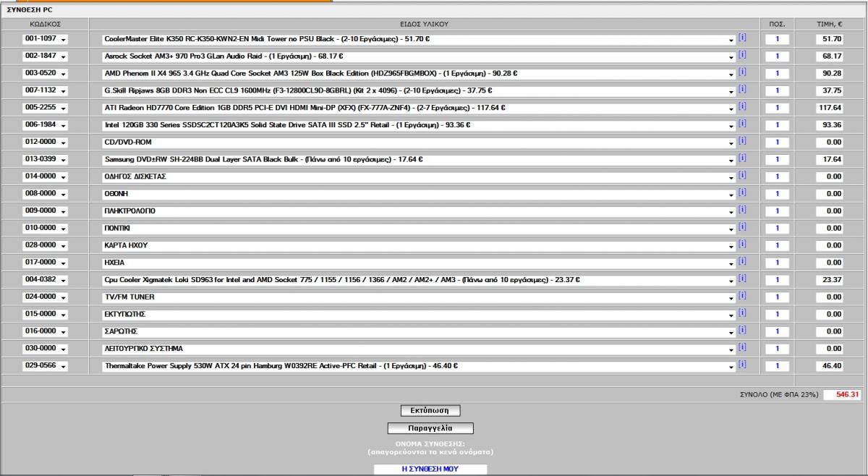This screenshot has width=868, height=476.
Task: Click info icon beside ΚΑΡΤΑ ΗΧΟΥ row
Action: pyautogui.click(x=742, y=245)
